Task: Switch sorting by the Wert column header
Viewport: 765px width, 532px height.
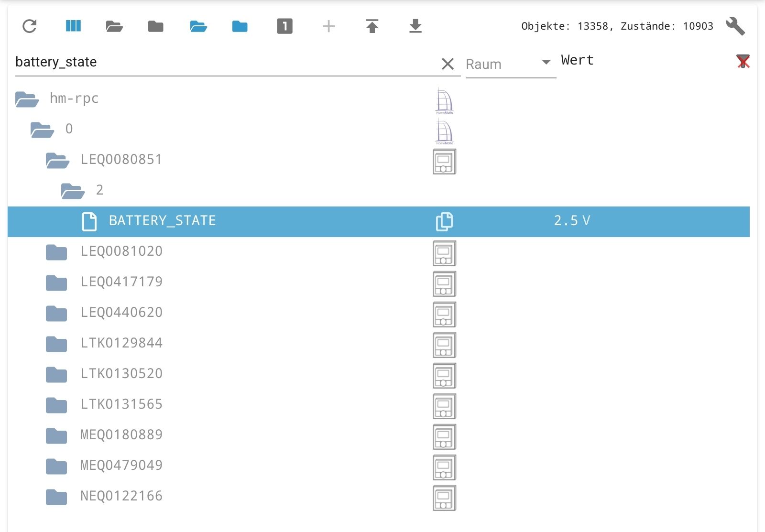Action: (577, 60)
